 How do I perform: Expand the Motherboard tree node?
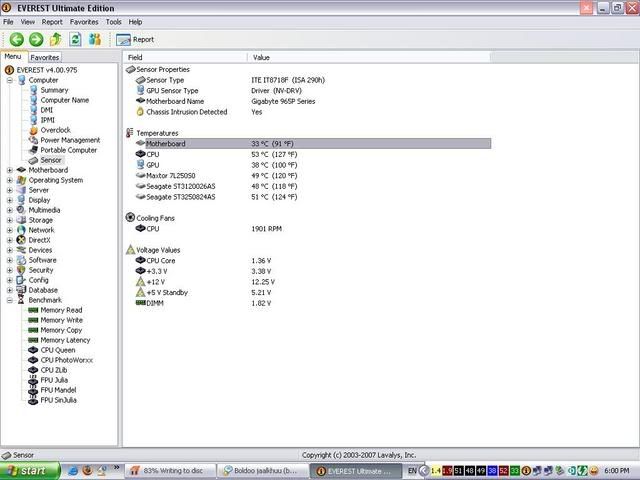click(x=10, y=170)
